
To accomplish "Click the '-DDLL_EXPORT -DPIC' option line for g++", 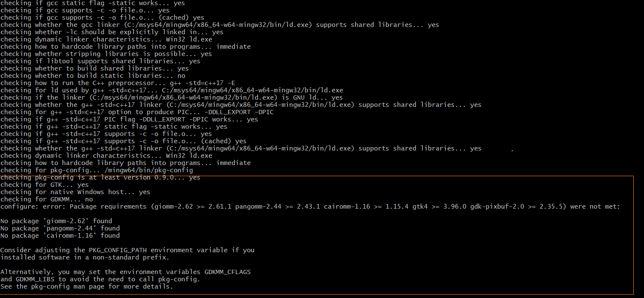I will (137, 112).
